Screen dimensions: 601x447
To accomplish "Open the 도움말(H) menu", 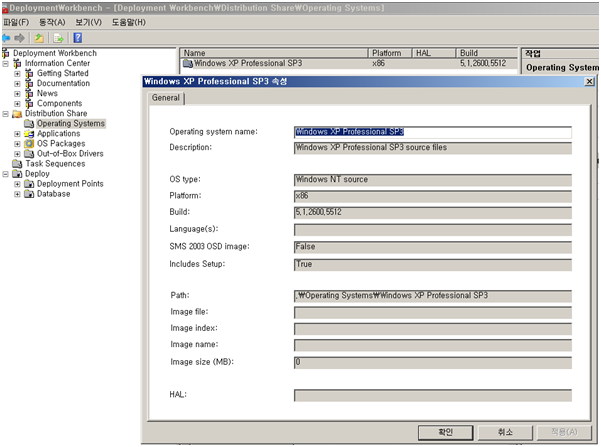I will click(129, 22).
